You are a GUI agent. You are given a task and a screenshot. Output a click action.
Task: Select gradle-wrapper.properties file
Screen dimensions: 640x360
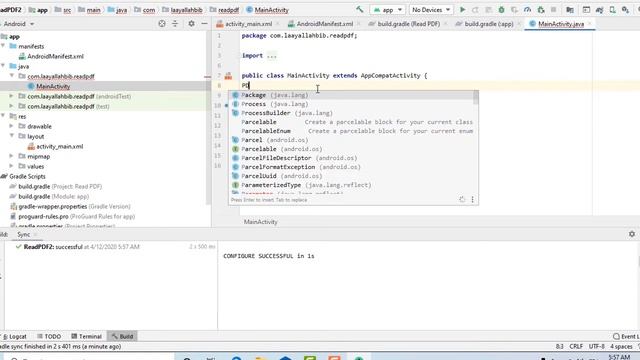tap(74, 207)
